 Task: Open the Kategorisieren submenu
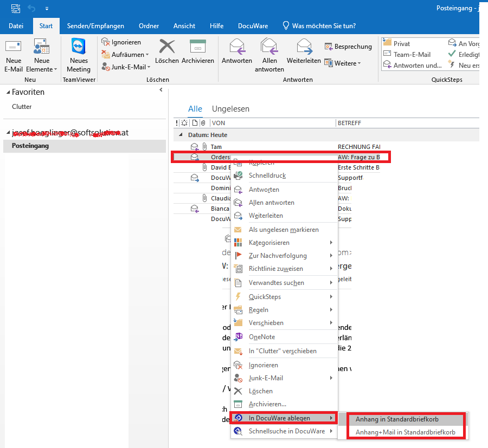click(x=284, y=243)
